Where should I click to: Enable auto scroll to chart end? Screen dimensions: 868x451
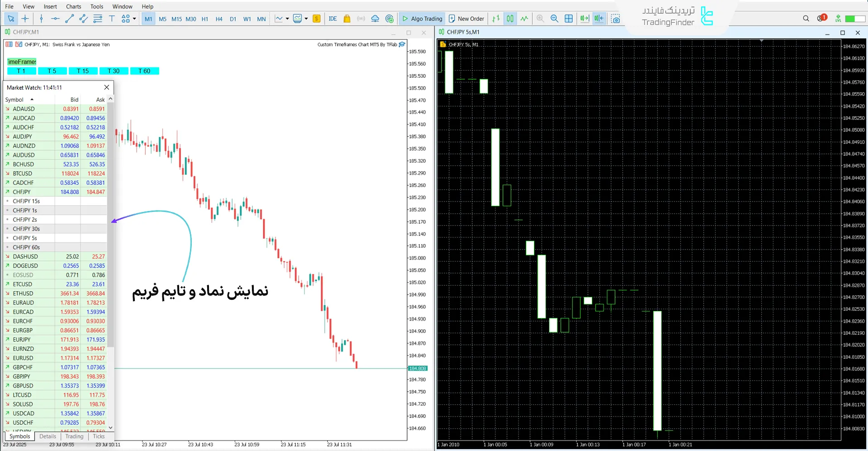click(584, 19)
